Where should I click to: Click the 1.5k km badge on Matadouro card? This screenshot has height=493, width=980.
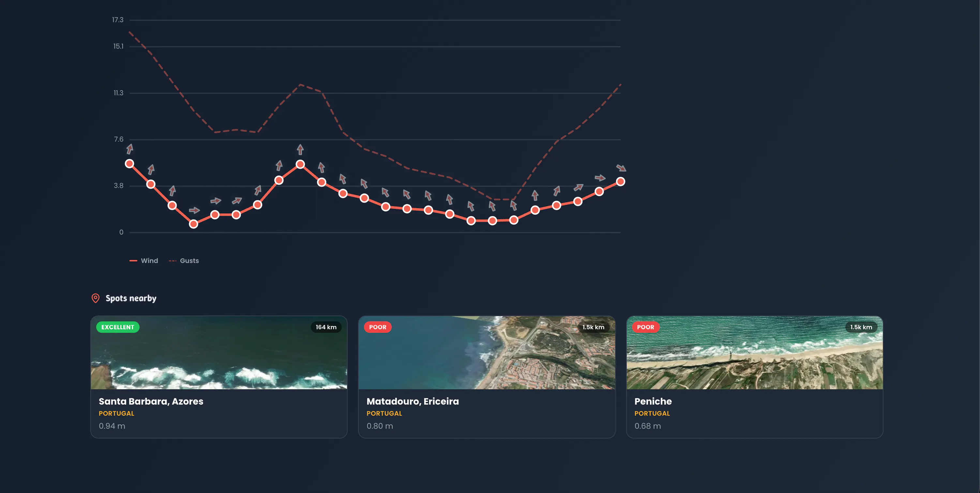coord(593,327)
